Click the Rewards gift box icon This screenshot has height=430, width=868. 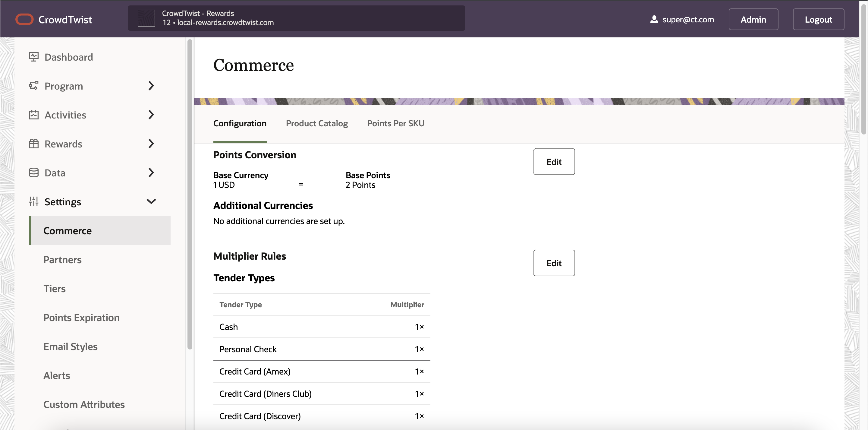33,144
